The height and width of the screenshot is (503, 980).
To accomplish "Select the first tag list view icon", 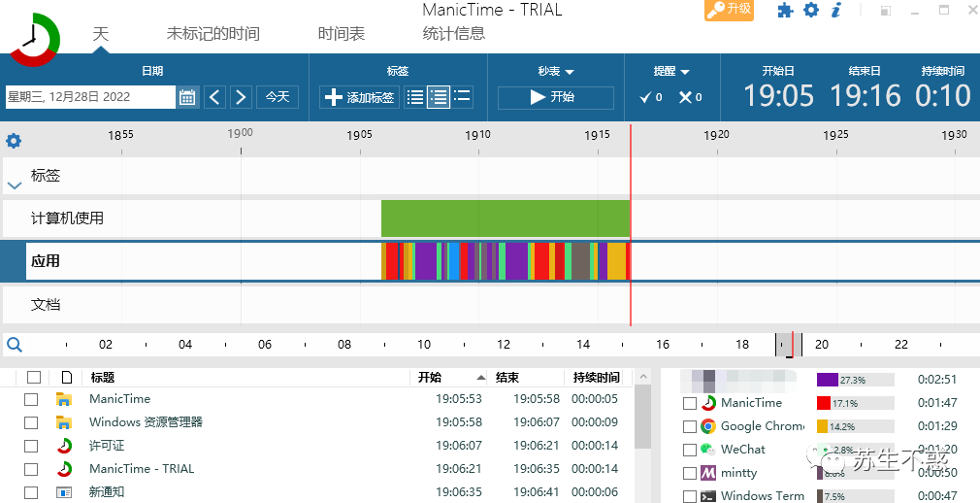I will (415, 97).
